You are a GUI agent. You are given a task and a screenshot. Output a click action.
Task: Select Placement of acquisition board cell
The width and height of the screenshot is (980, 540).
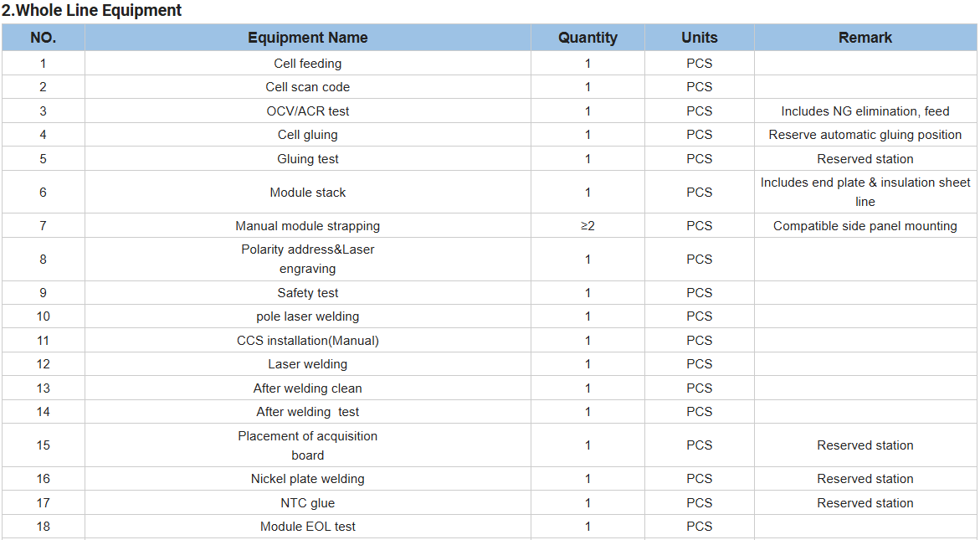(307, 445)
